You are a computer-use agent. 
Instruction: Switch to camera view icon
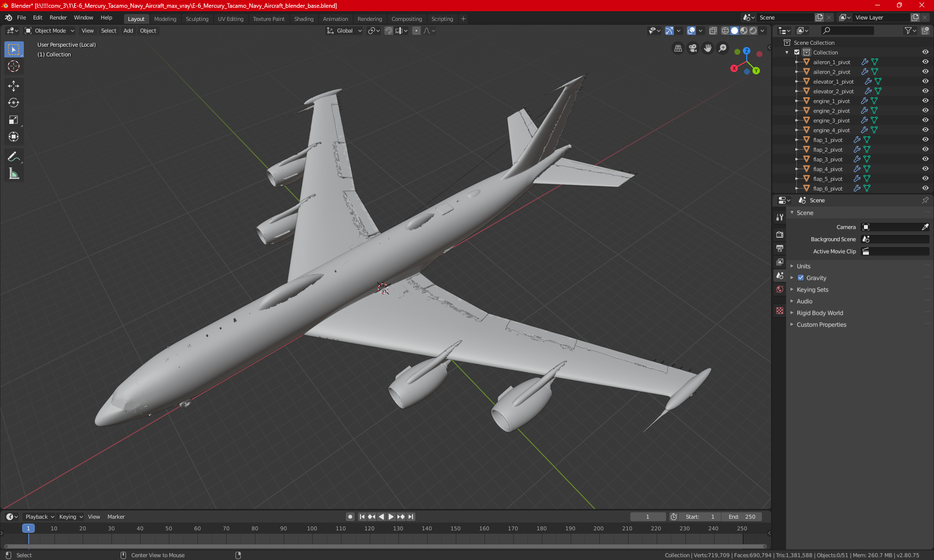693,48
